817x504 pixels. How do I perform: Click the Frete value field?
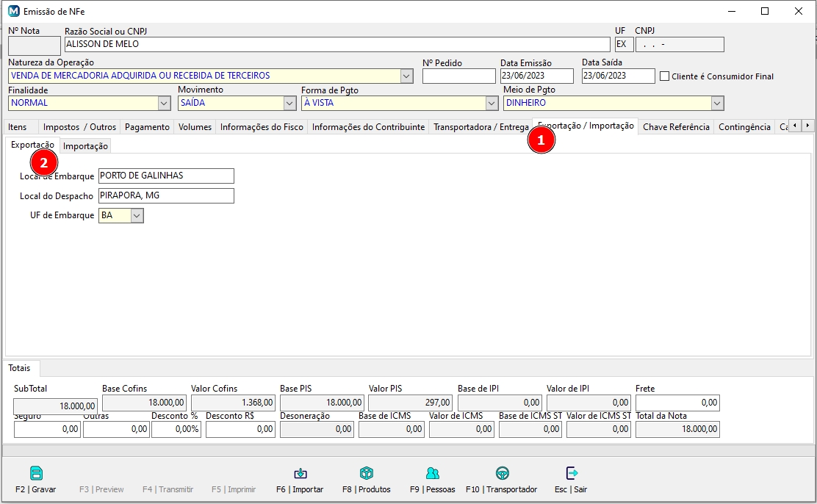tap(677, 403)
